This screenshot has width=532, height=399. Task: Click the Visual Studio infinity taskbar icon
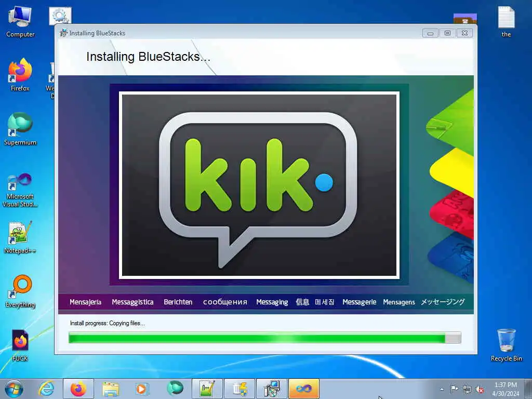pos(304,389)
